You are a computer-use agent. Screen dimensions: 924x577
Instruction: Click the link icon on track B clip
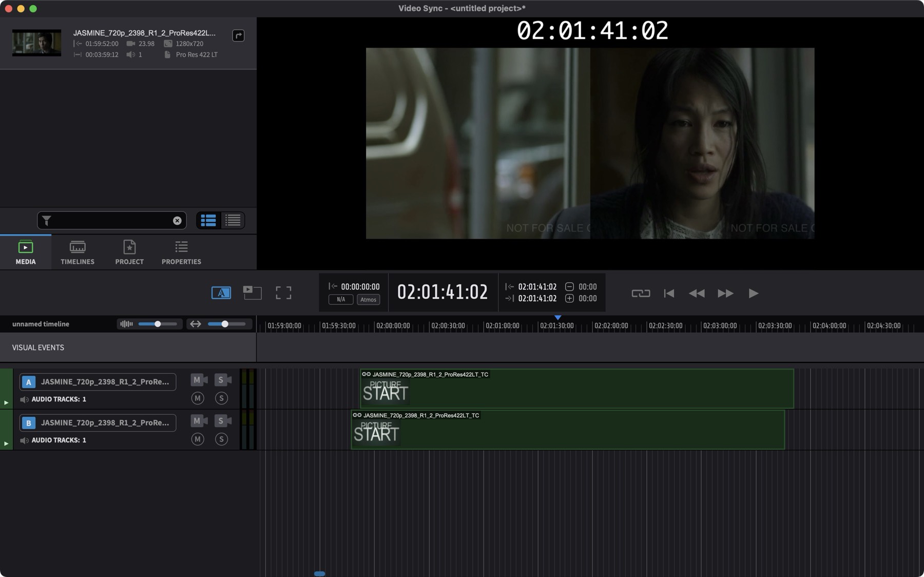tap(357, 415)
